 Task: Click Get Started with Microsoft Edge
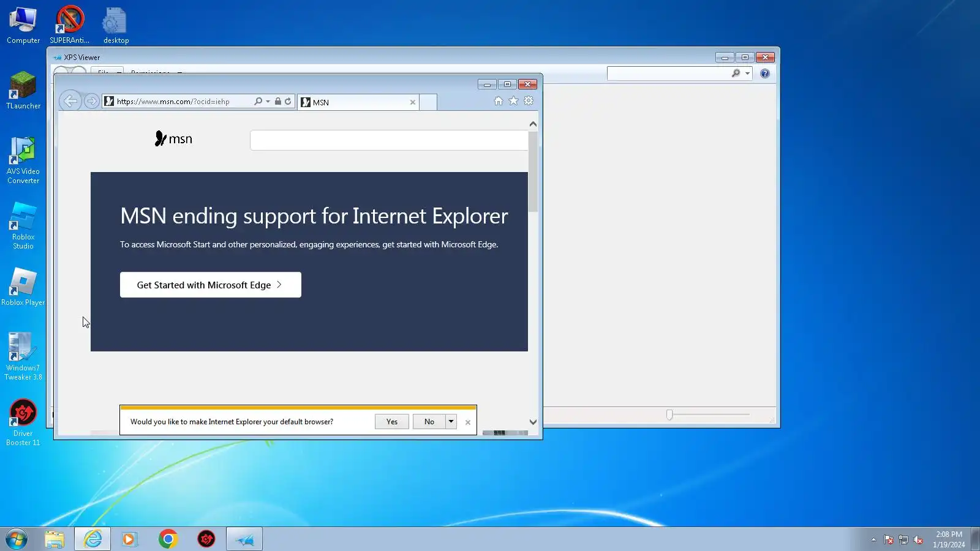pyautogui.click(x=211, y=285)
